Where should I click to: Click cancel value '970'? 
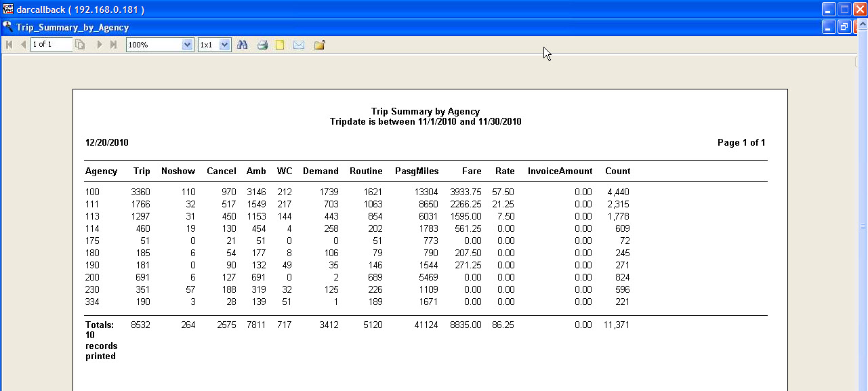229,192
